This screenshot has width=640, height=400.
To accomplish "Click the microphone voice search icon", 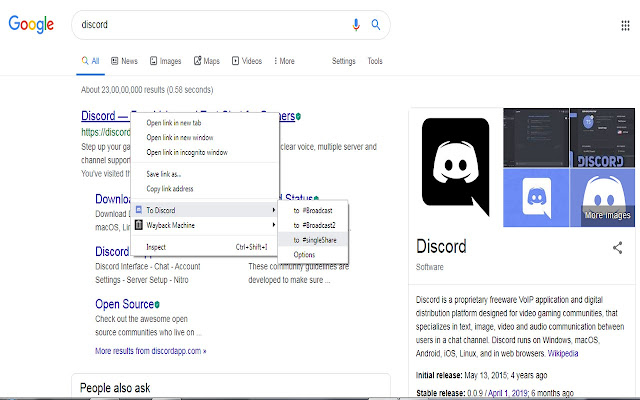I will pyautogui.click(x=356, y=25).
